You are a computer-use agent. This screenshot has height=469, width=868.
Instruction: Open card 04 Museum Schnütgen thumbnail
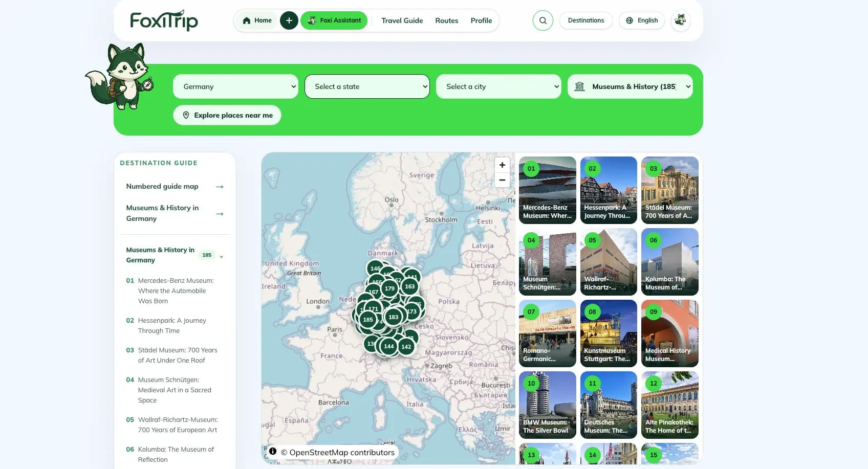(x=548, y=262)
